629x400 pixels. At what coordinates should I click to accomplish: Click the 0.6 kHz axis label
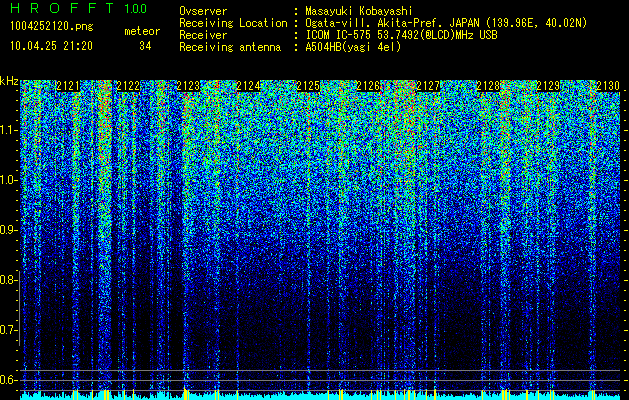coord(8,380)
